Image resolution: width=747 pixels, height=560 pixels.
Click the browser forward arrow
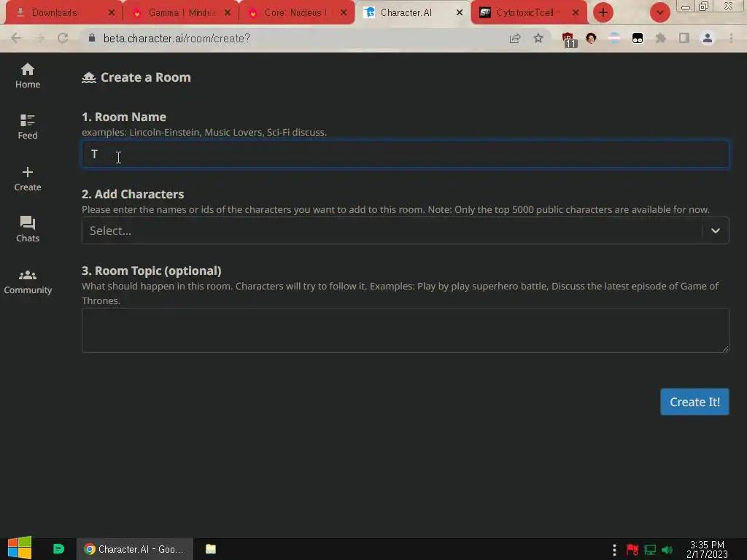point(39,38)
